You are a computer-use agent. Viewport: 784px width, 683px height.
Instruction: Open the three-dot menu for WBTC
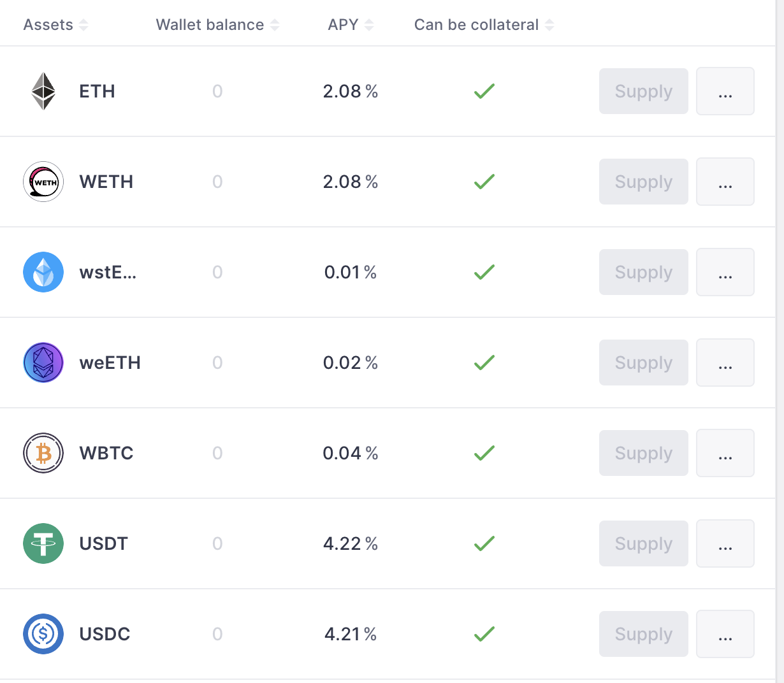pyautogui.click(x=725, y=453)
